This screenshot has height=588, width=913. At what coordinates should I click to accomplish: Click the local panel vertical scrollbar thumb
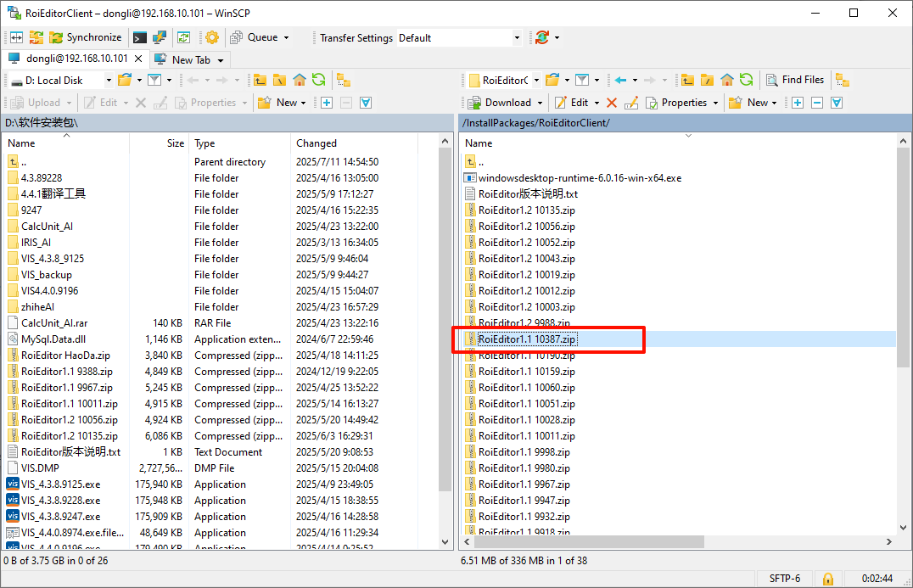pyautogui.click(x=445, y=317)
